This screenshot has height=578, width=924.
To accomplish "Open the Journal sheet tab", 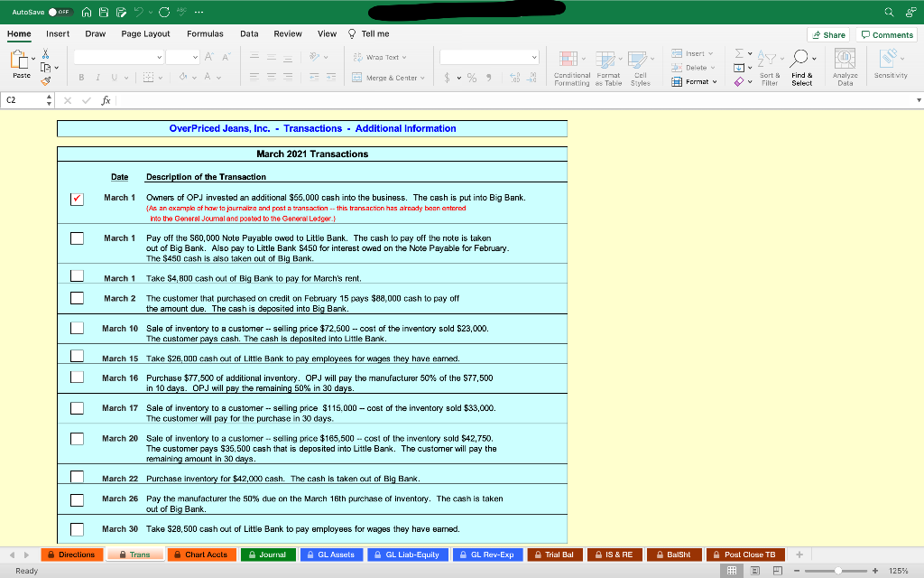I will [x=267, y=555].
